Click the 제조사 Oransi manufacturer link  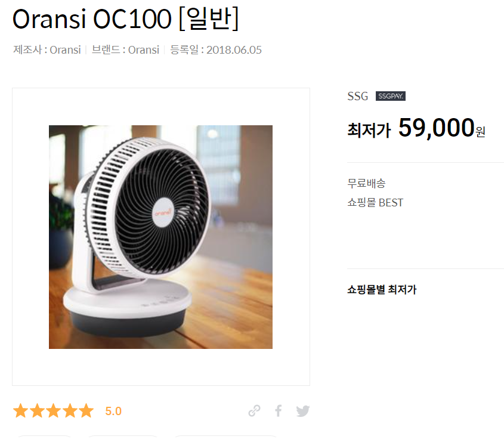coord(47,50)
